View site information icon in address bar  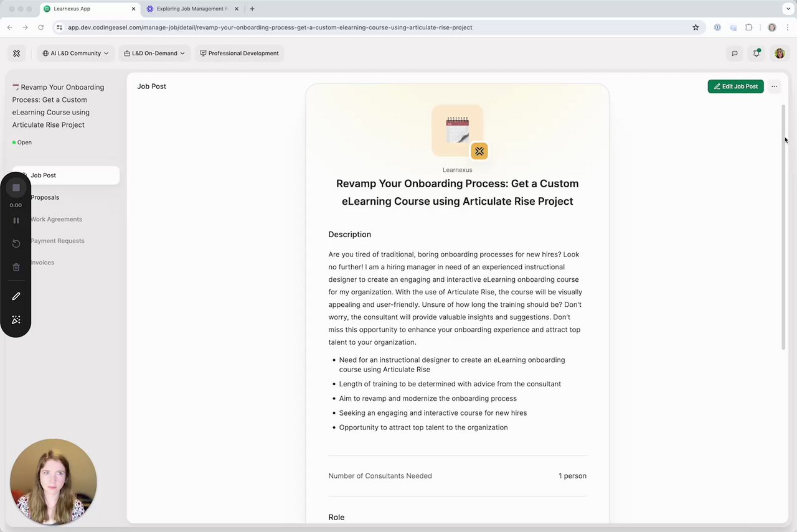click(60, 27)
